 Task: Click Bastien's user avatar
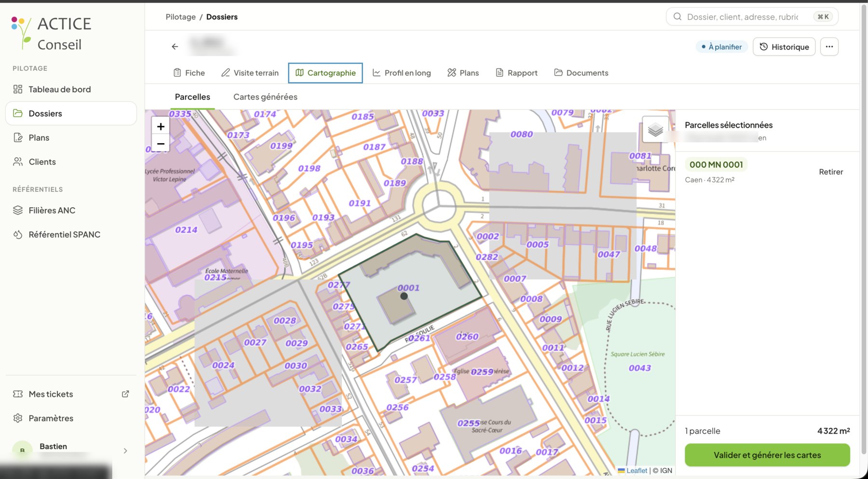22,450
